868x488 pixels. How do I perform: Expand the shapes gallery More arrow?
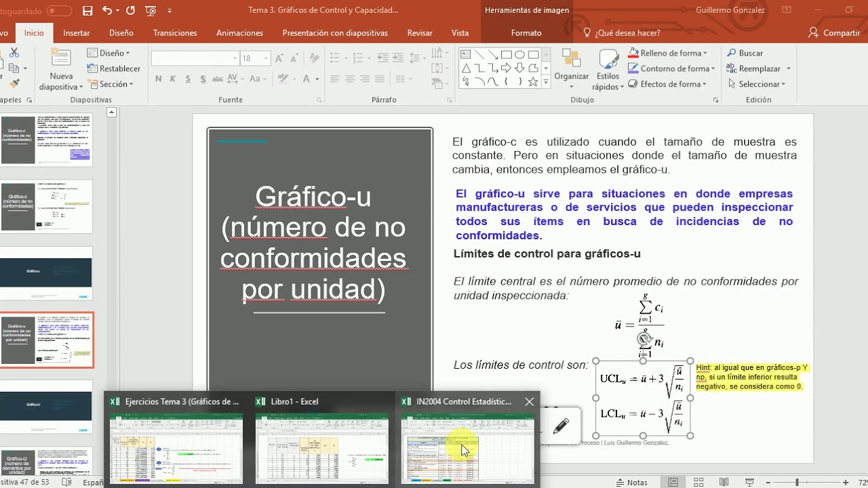(546, 81)
